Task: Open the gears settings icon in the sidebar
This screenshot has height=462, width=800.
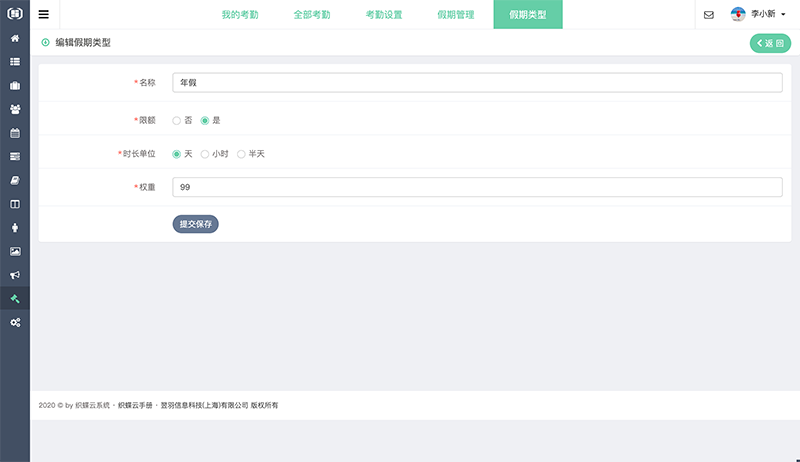Action: tap(15, 322)
